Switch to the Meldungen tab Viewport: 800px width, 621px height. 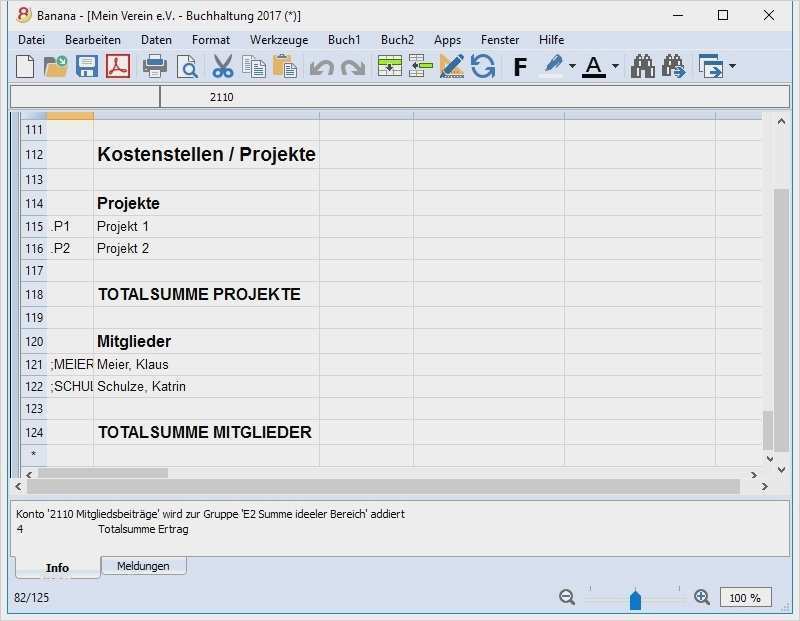point(143,565)
